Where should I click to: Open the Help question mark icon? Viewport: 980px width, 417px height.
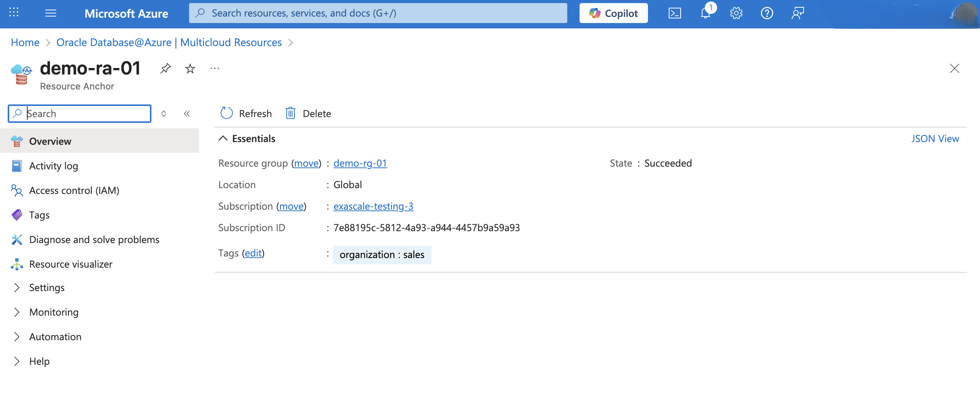click(x=767, y=13)
